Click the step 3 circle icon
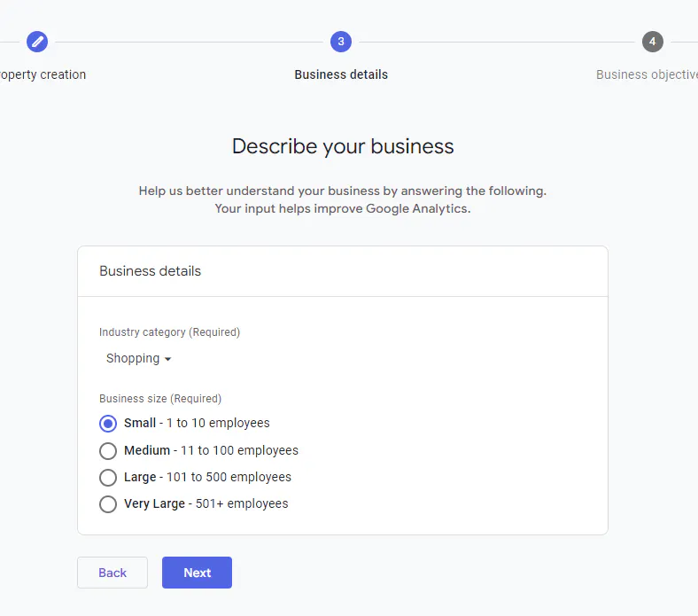698x616 pixels. click(x=341, y=42)
